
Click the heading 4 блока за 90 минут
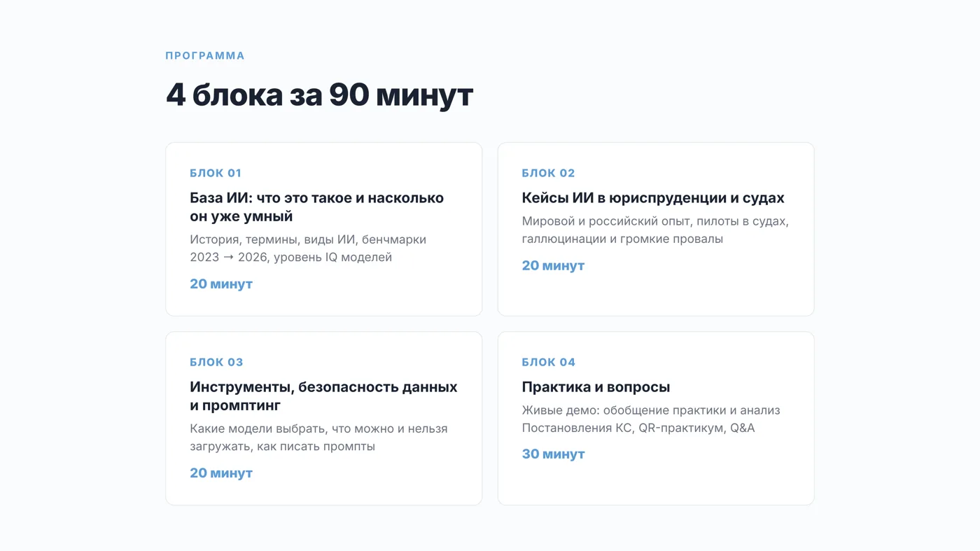pyautogui.click(x=319, y=95)
